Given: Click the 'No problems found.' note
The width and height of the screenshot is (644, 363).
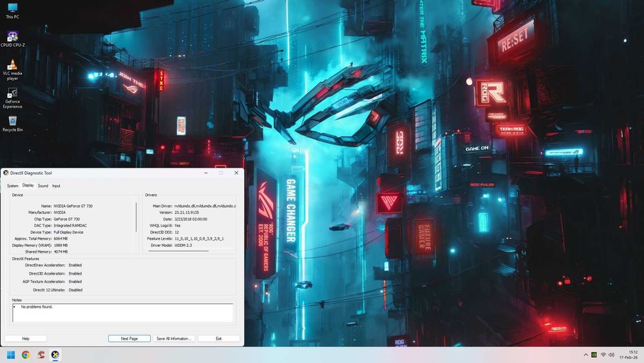Looking at the screenshot, I should click(x=37, y=307).
